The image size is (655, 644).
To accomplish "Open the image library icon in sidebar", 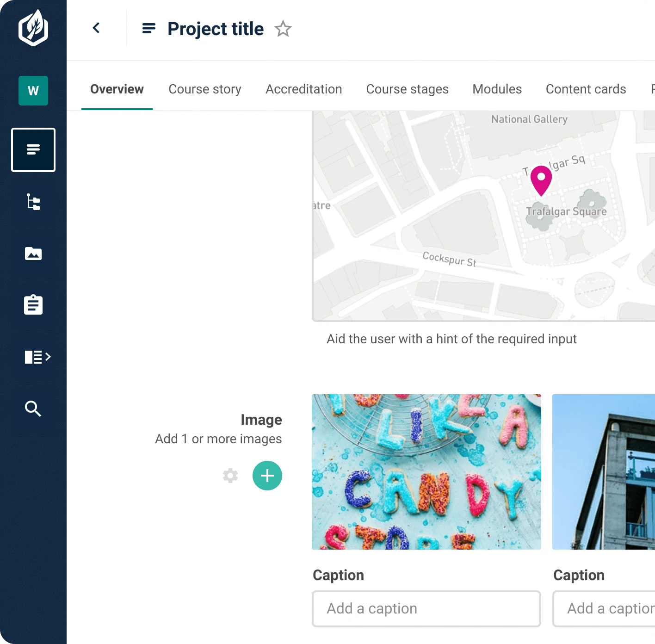I will [33, 254].
